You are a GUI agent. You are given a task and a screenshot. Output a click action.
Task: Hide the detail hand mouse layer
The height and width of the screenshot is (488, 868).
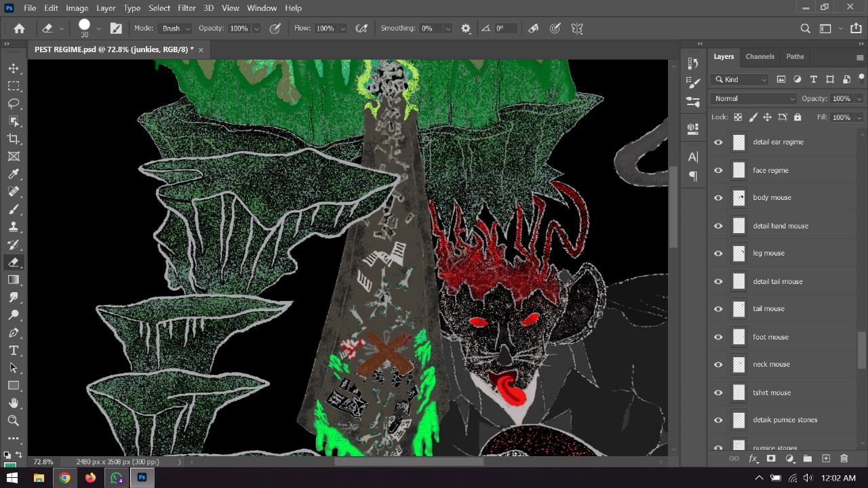[718, 226]
